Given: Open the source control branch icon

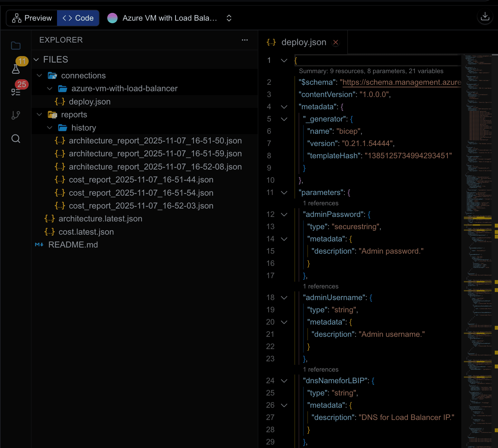Looking at the screenshot, I should pos(16,115).
